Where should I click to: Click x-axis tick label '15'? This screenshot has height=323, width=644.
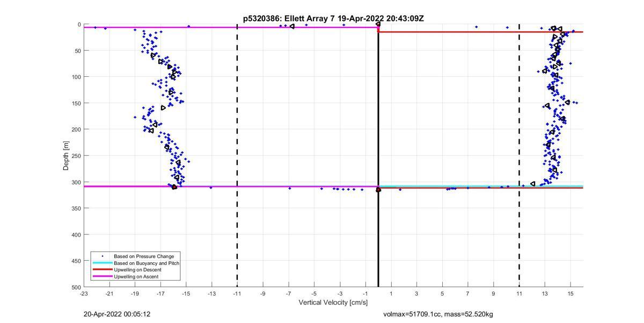point(570,293)
